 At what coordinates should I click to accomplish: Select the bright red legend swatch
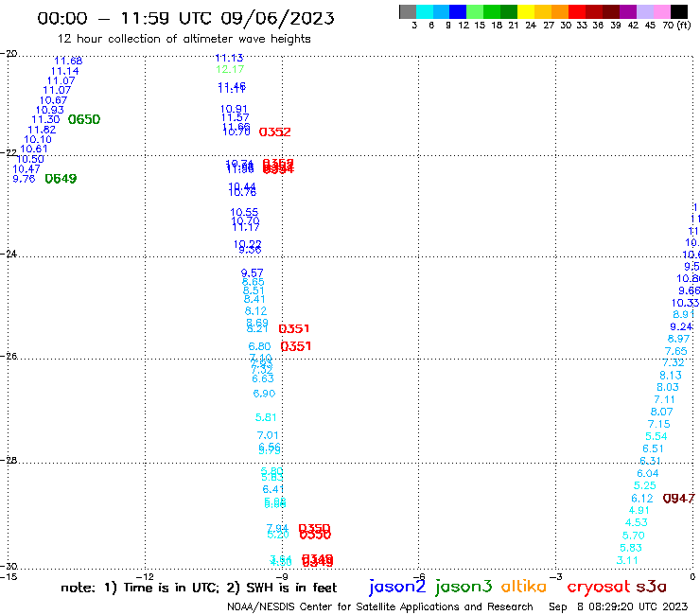click(577, 11)
